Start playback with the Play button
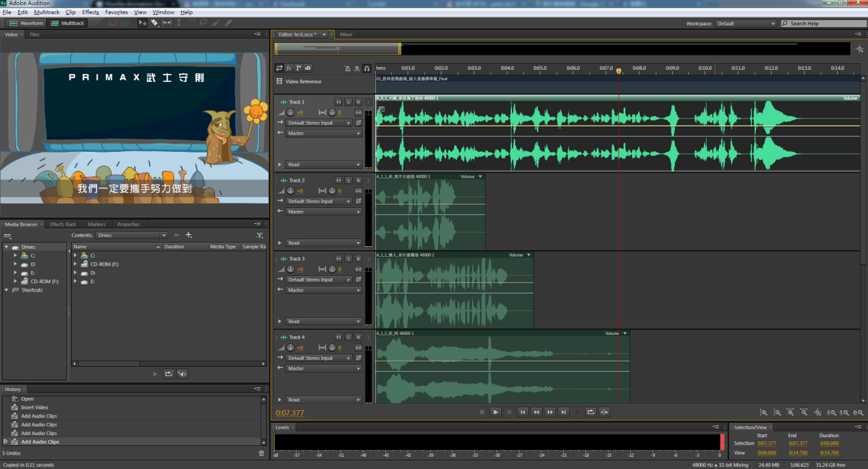 (x=496, y=412)
